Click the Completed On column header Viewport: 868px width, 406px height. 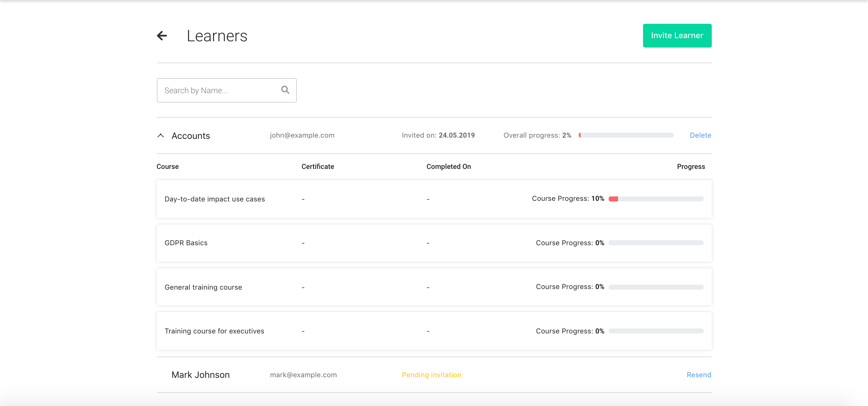coord(448,167)
